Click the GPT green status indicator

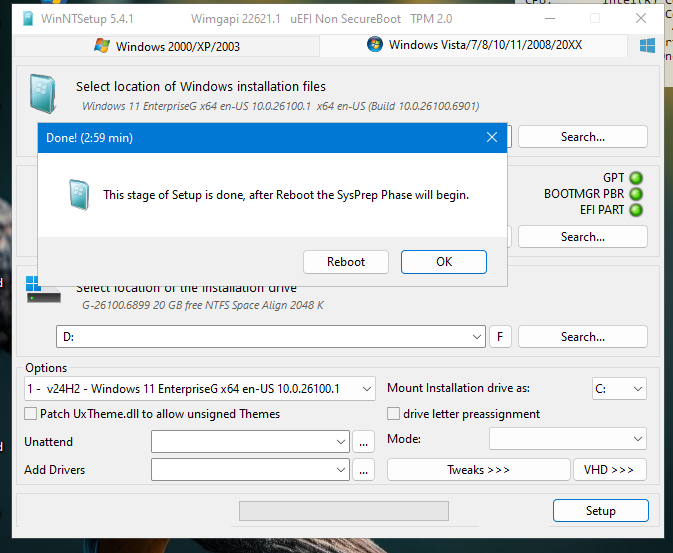(636, 178)
